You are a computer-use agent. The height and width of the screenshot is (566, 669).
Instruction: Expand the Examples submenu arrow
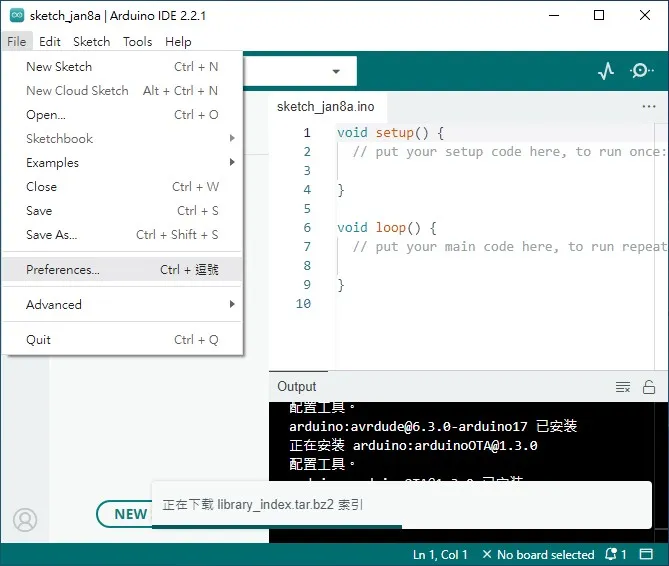click(x=232, y=162)
